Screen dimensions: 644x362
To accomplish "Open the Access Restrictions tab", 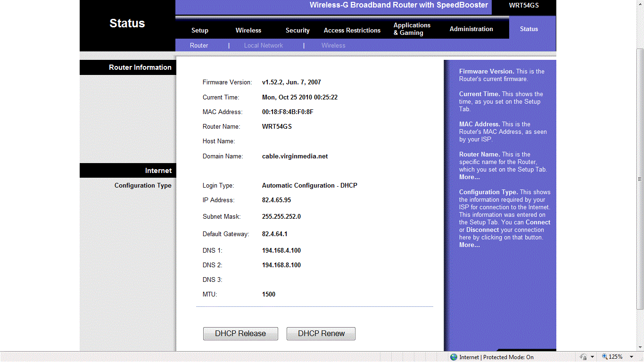I will tap(352, 30).
